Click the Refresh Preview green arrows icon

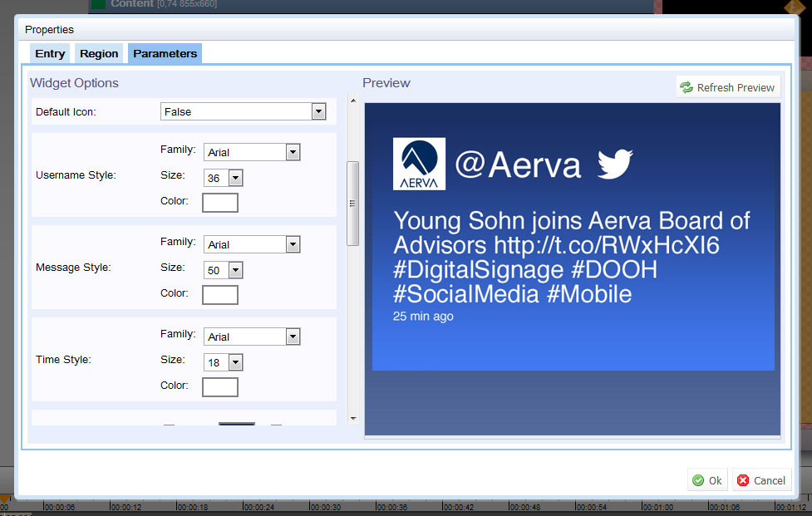pos(687,87)
